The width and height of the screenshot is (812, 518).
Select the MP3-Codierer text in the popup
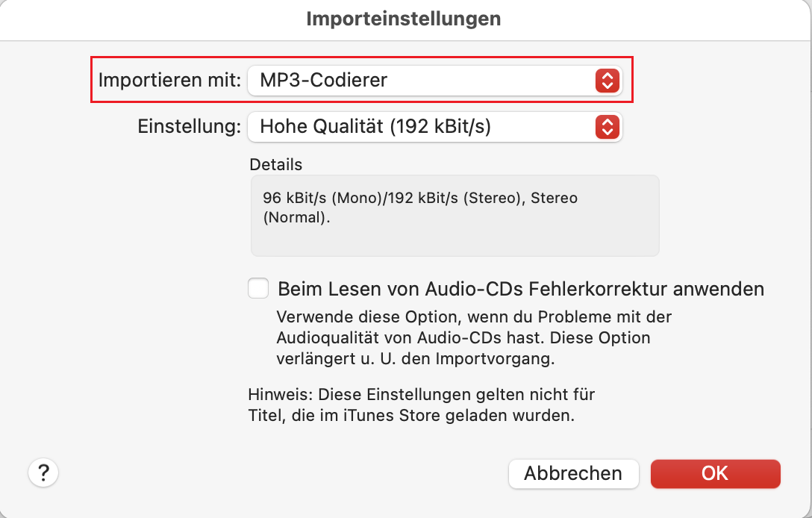[x=323, y=80]
